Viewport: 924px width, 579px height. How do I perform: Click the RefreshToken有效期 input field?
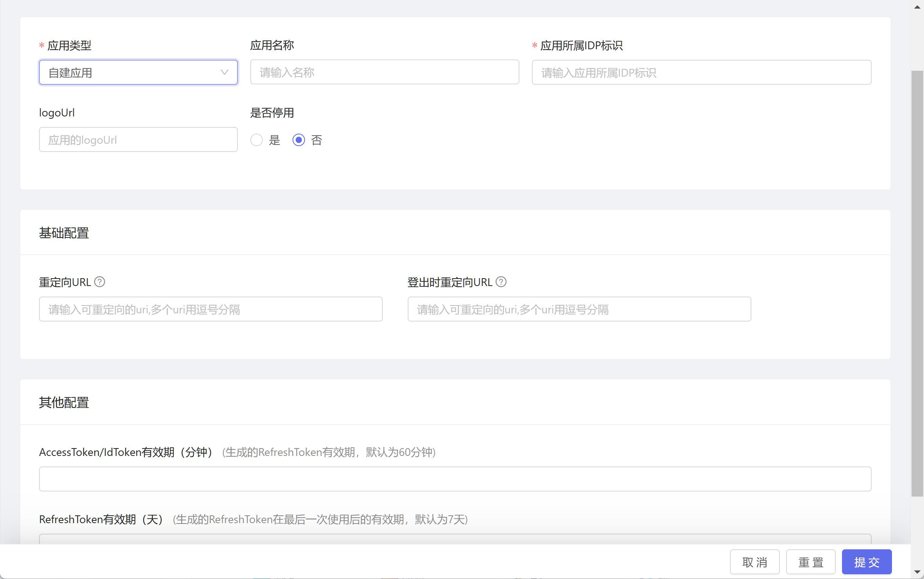click(455, 539)
